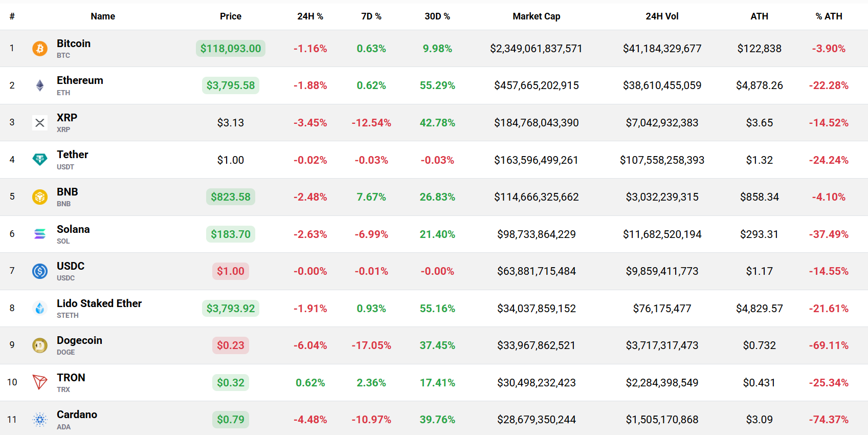Click the USDT ticker symbol
Screen dimensions: 868x435
tap(65, 167)
